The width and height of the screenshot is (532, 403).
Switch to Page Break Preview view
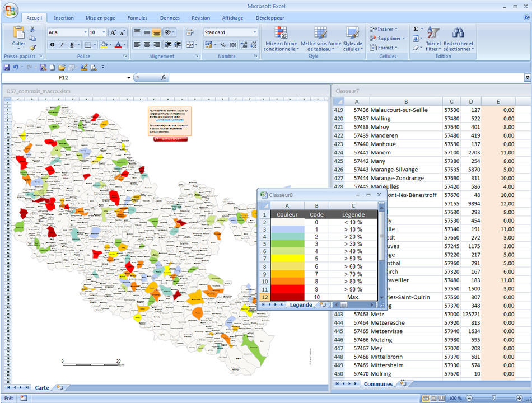tap(442, 398)
